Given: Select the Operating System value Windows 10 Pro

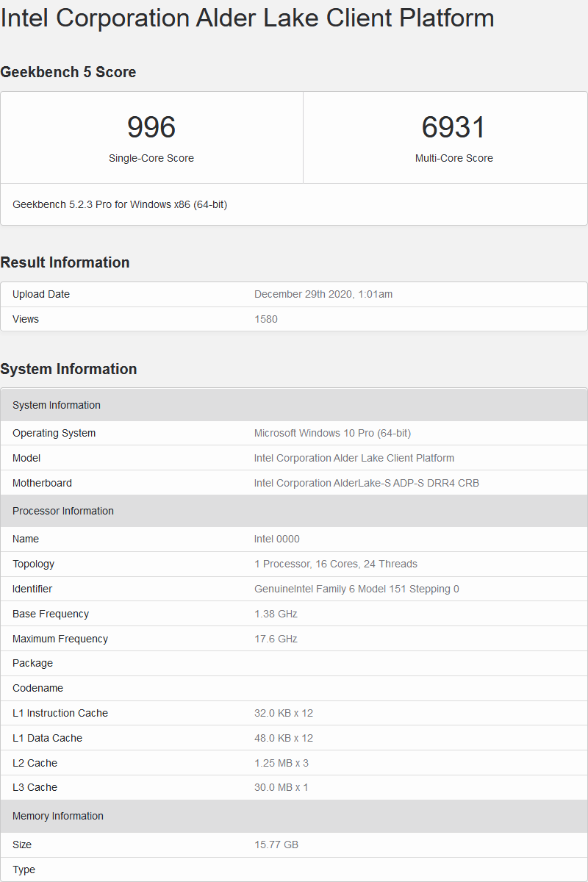Looking at the screenshot, I should click(332, 433).
